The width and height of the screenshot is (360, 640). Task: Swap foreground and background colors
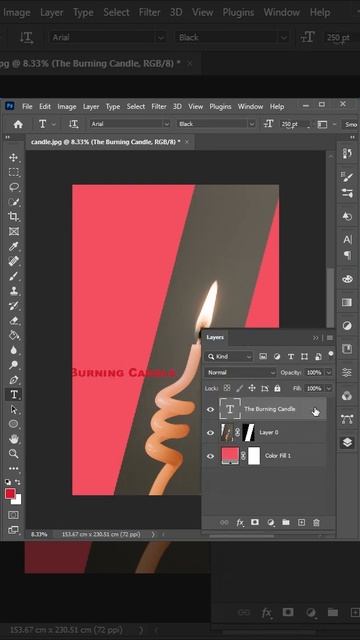point(18,482)
